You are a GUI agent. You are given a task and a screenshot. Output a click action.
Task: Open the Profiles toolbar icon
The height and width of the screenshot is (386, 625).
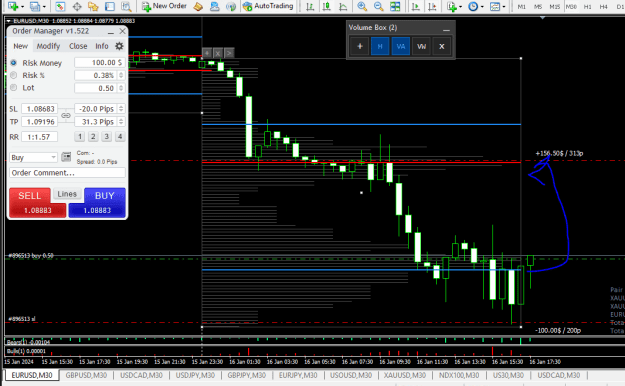pos(35,6)
